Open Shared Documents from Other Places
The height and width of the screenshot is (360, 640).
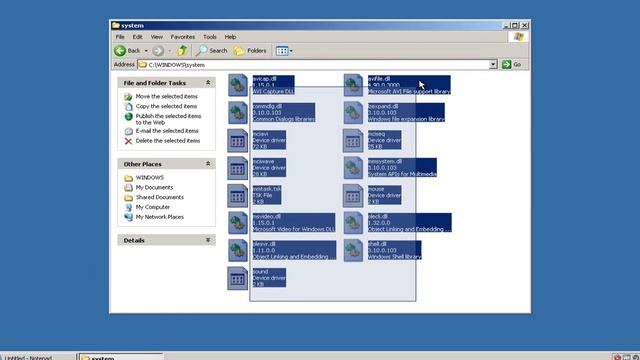(160, 197)
